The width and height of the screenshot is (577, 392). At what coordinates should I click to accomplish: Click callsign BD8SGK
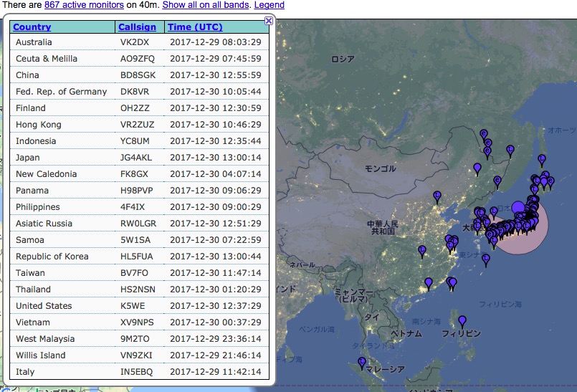tap(138, 75)
